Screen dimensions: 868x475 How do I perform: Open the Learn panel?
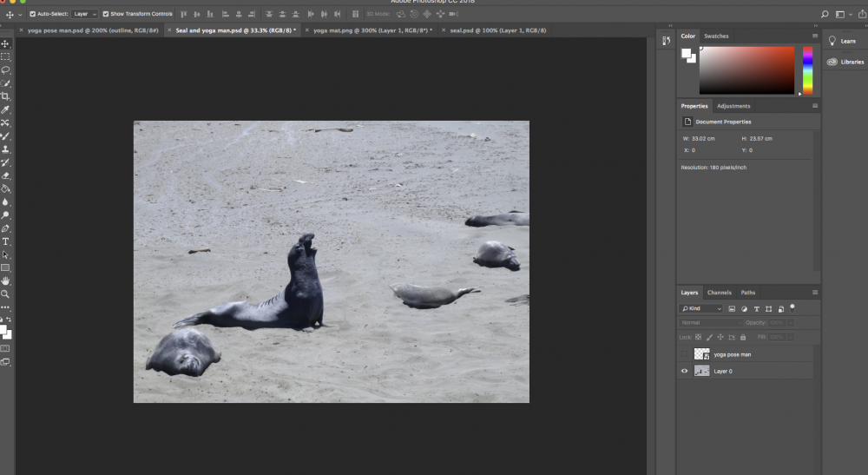pos(842,41)
